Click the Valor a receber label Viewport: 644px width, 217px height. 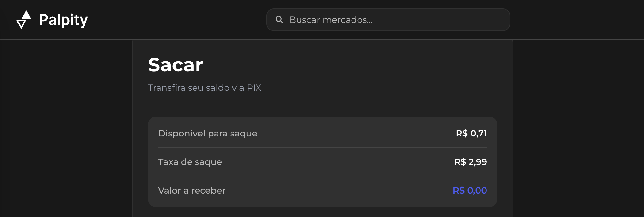192,190
